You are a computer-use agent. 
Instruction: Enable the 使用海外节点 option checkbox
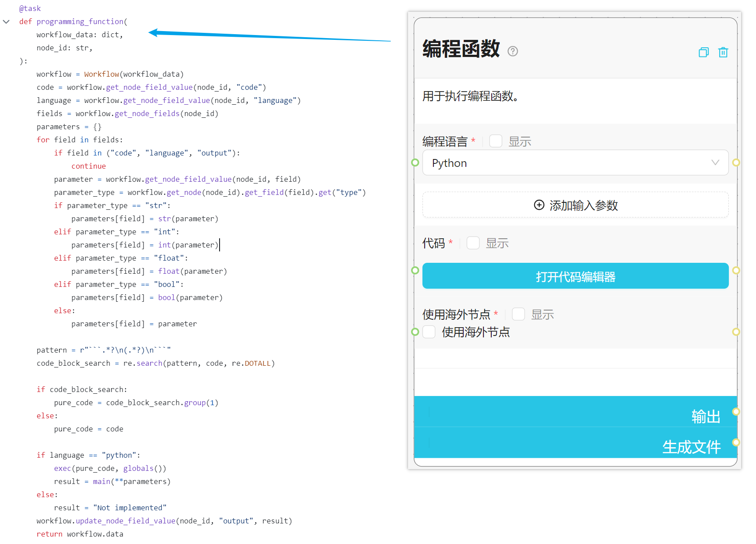pos(429,332)
